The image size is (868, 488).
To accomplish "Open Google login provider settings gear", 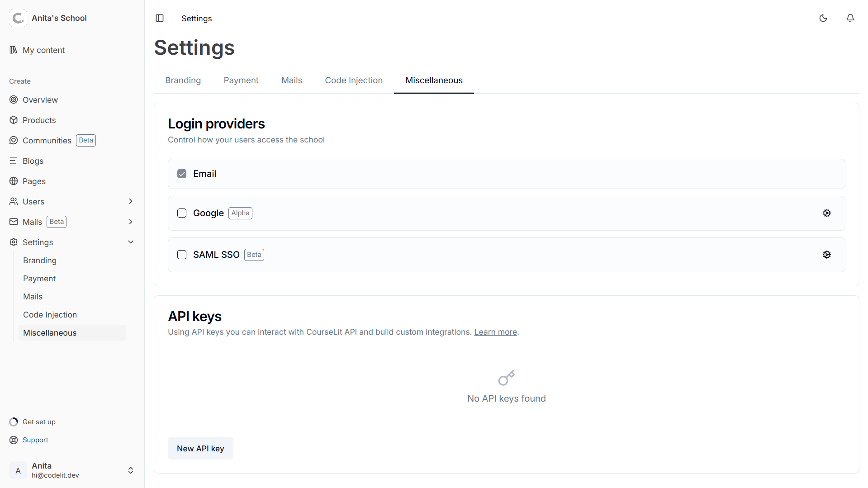I will point(827,213).
